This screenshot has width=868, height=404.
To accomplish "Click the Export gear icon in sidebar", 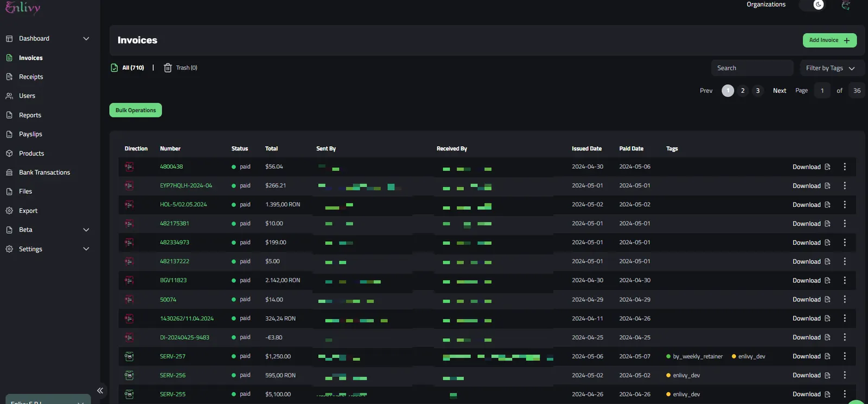I will pyautogui.click(x=9, y=211).
